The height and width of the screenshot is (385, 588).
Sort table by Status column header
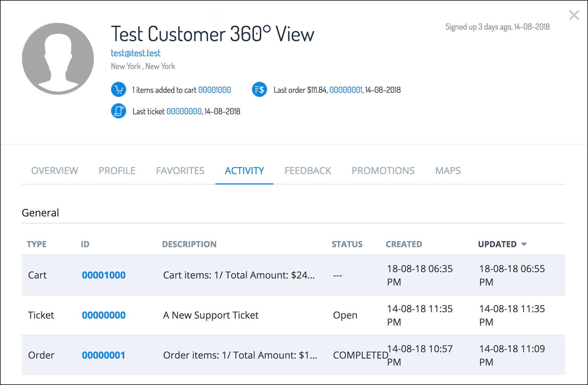pos(347,244)
